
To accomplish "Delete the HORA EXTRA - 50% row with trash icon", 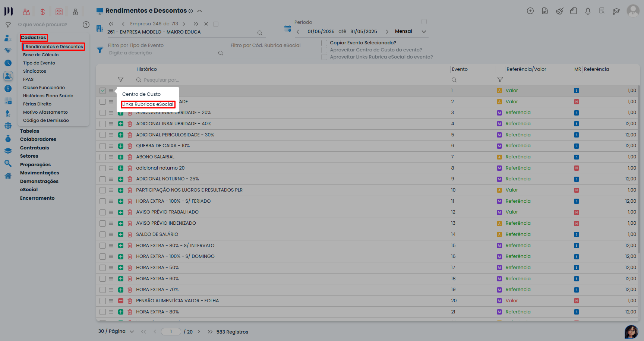I will coord(130,268).
